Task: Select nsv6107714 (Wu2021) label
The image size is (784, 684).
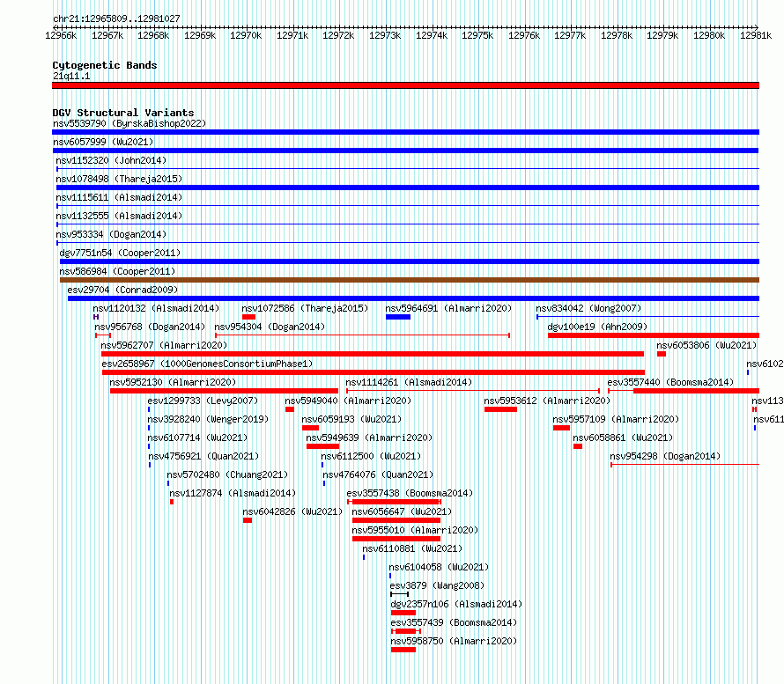Action: pyautogui.click(x=197, y=438)
